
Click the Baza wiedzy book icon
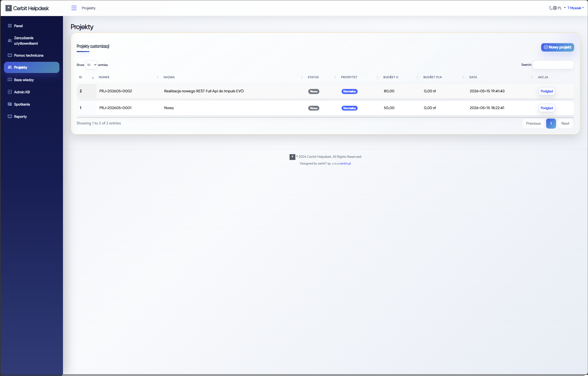(x=10, y=80)
